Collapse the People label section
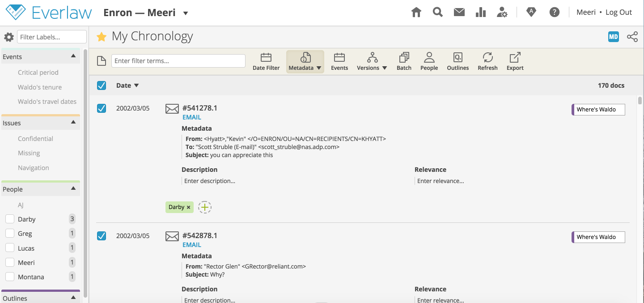Image resolution: width=644 pixels, height=303 pixels. click(x=73, y=189)
